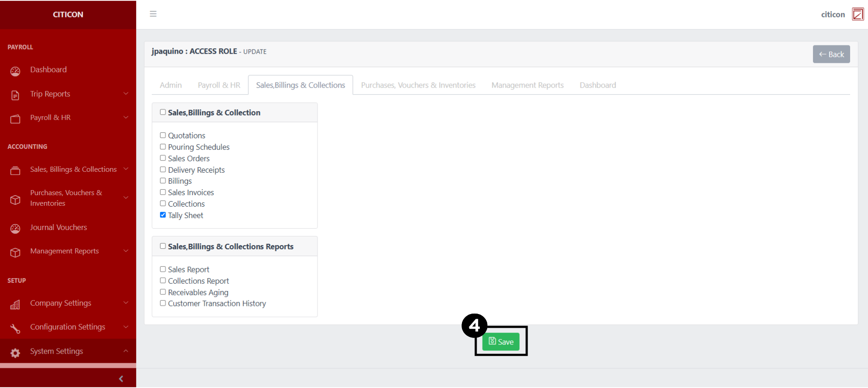The width and height of the screenshot is (868, 388).
Task: Check the Sales,Billings & Collections Reports group checkbox
Action: (x=163, y=246)
